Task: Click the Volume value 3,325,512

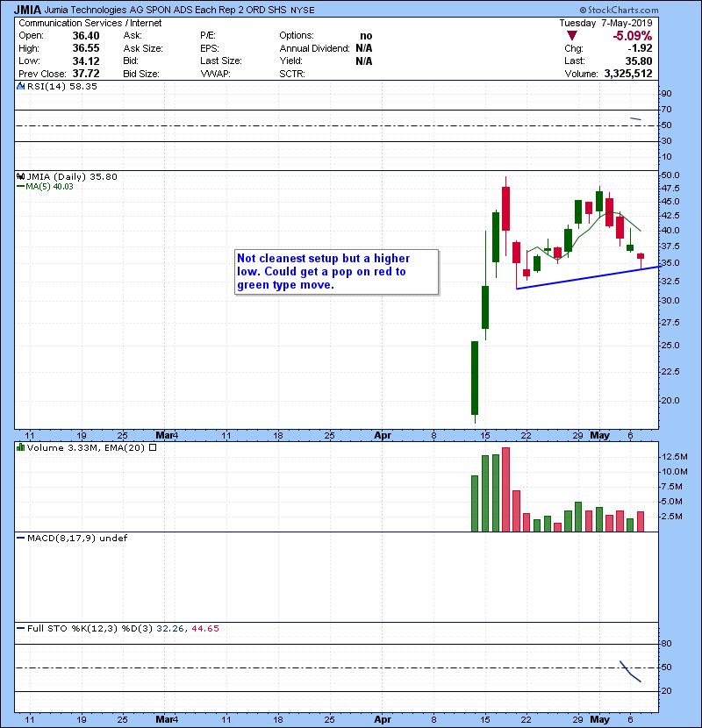Action: point(628,74)
